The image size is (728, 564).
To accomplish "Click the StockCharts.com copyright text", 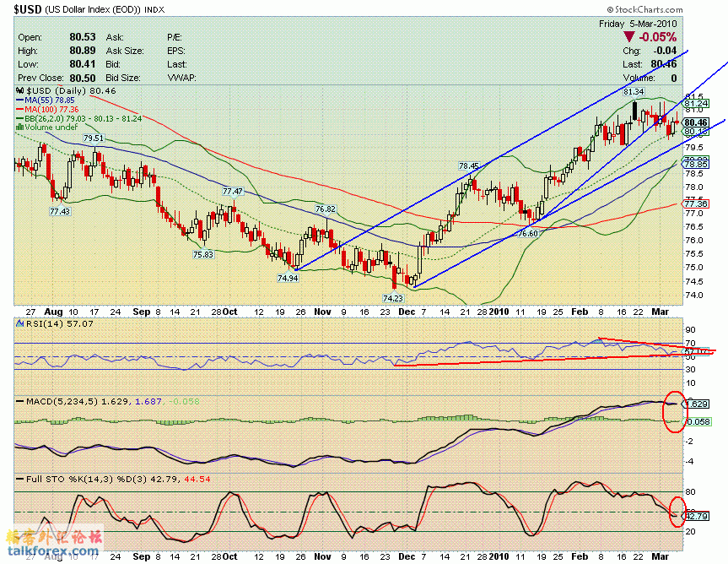I will [x=644, y=9].
